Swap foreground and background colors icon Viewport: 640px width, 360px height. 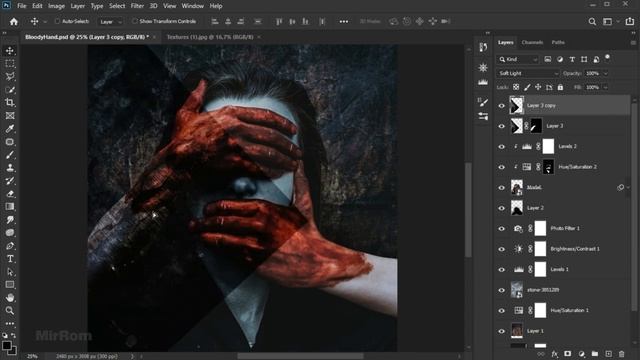[13, 336]
